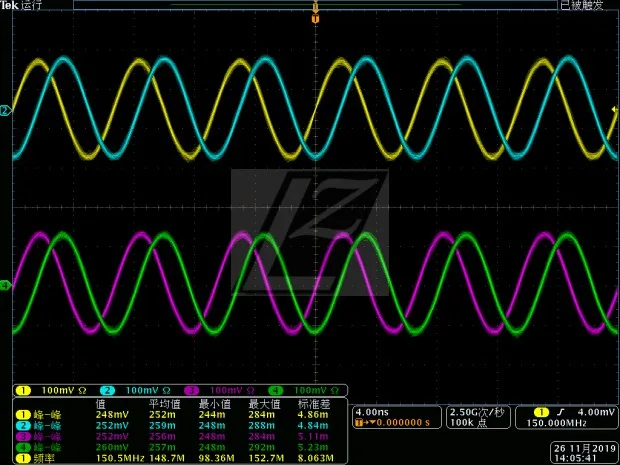Click the trigger source channel 1 badge
Screen dimensions: 620x465
click(x=541, y=413)
